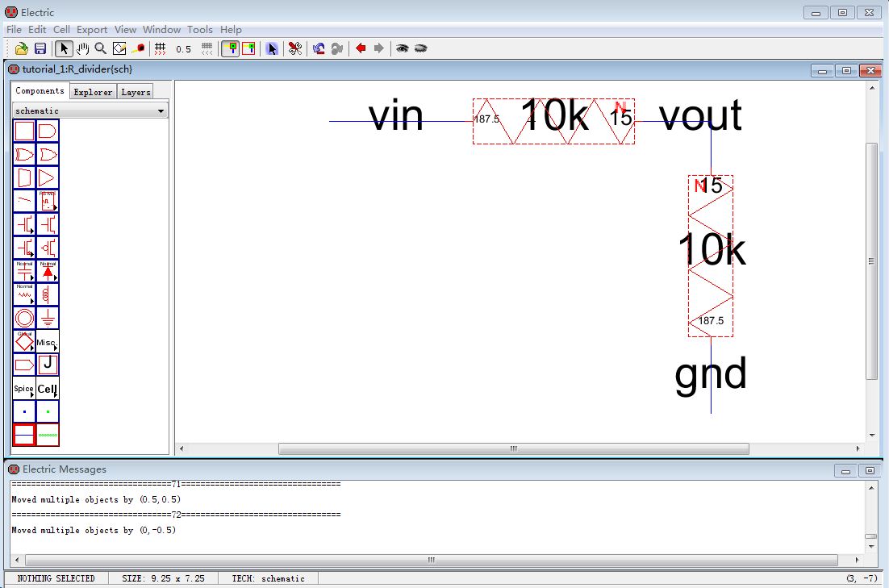Image resolution: width=889 pixels, height=588 pixels.
Task: Select the inductor component
Action: (x=48, y=294)
